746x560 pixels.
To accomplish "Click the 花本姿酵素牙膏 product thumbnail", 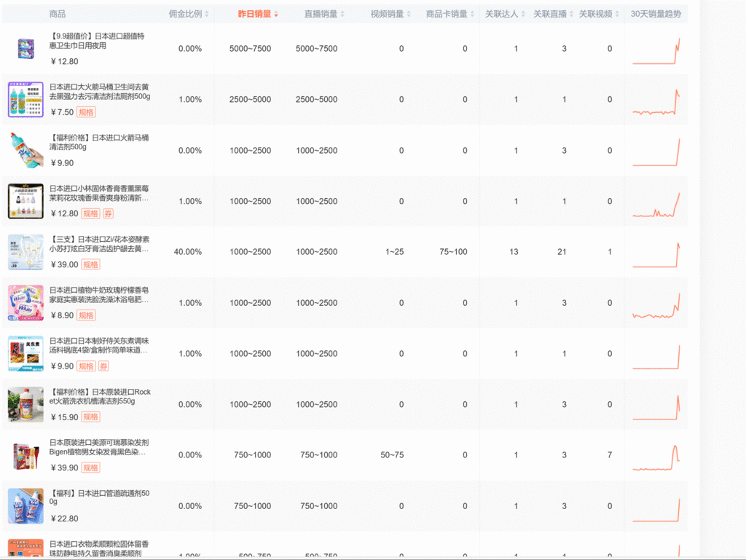I will tap(25, 252).
